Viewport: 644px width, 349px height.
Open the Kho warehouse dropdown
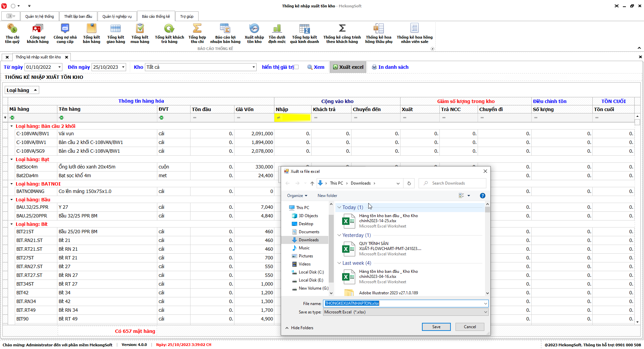(254, 67)
